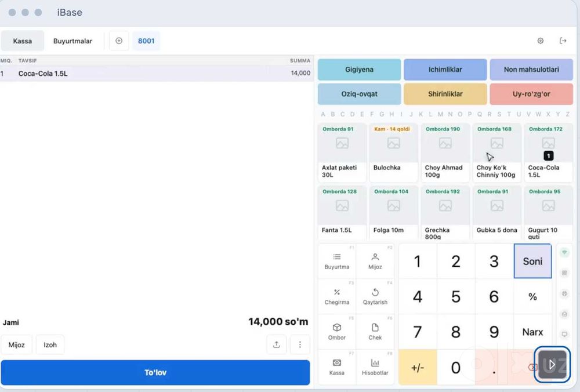This screenshot has height=392, width=580.
Task: Add Gugurt 10 quti product
Action: 548,213
